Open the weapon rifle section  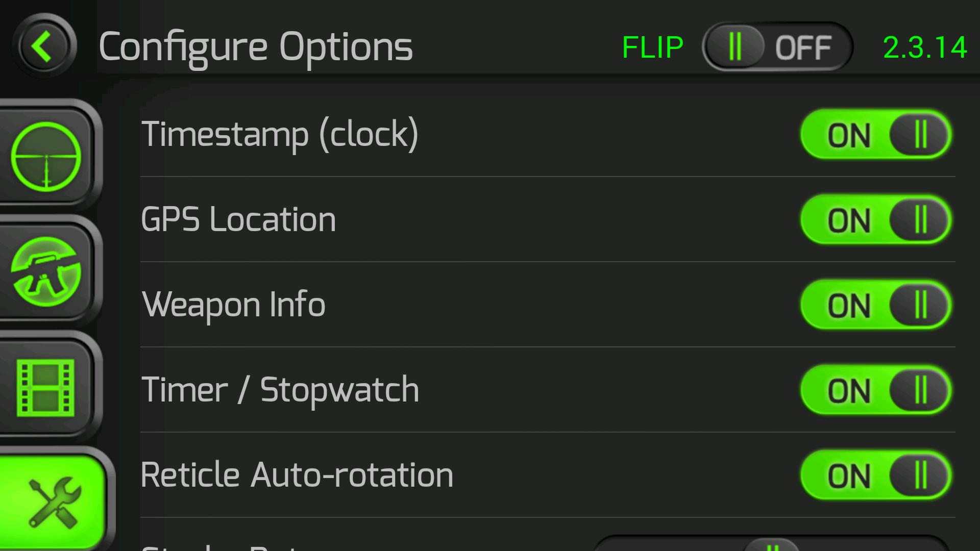coord(46,271)
